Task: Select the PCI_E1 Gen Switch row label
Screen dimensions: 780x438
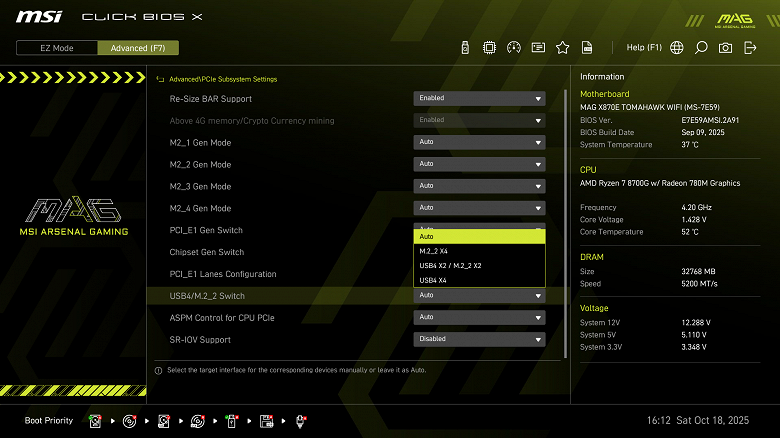Action: coord(206,230)
